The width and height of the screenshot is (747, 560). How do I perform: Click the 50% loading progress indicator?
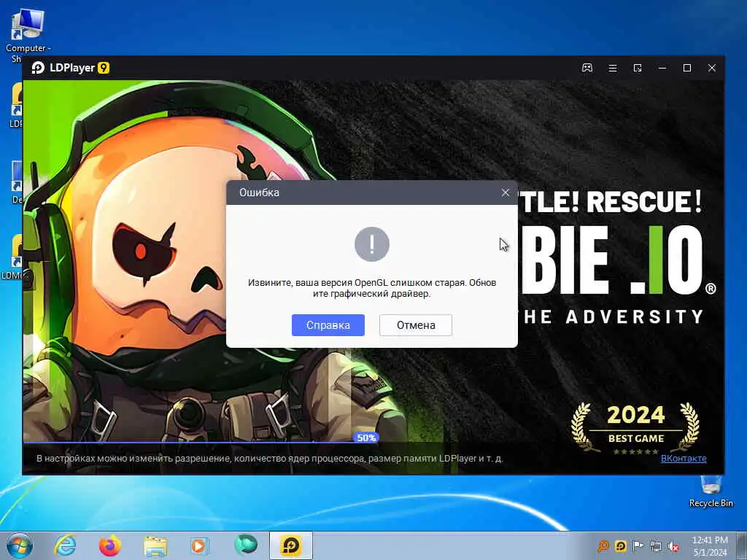[366, 437]
